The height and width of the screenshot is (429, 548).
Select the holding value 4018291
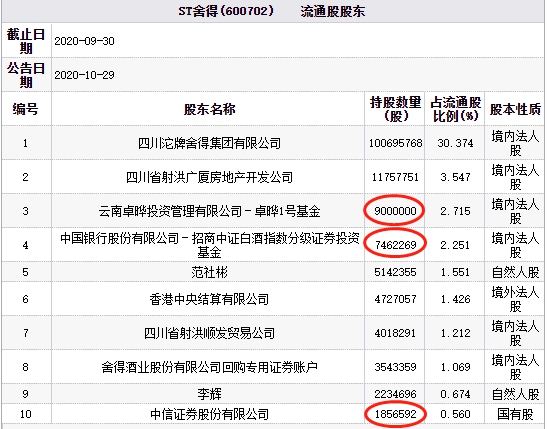[x=395, y=333]
